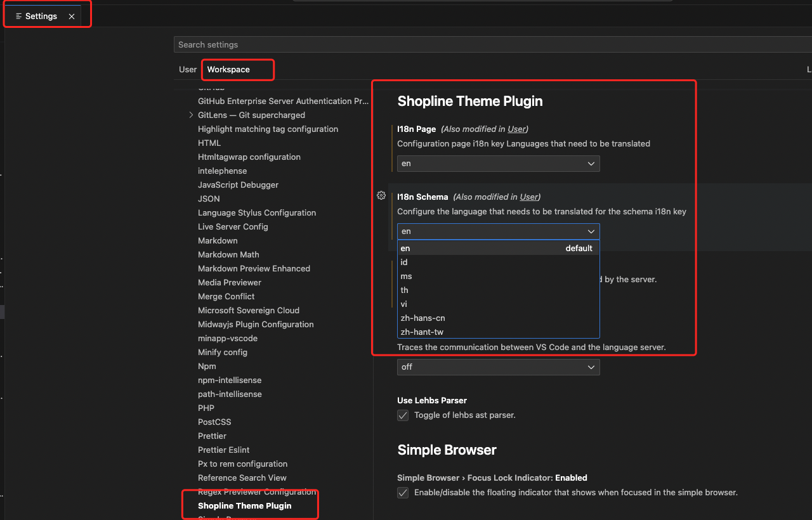Image resolution: width=812 pixels, height=520 pixels.
Task: Select intelephense in the settings tree
Action: [222, 171]
